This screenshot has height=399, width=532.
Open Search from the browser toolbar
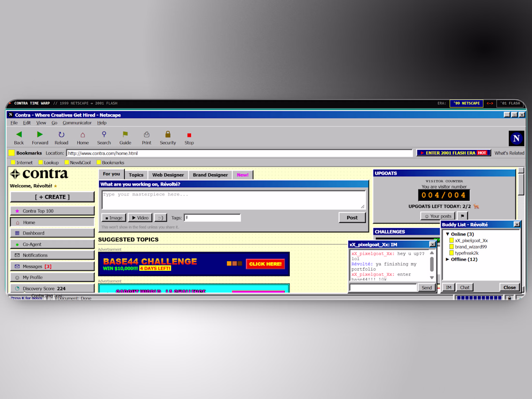coord(104,135)
